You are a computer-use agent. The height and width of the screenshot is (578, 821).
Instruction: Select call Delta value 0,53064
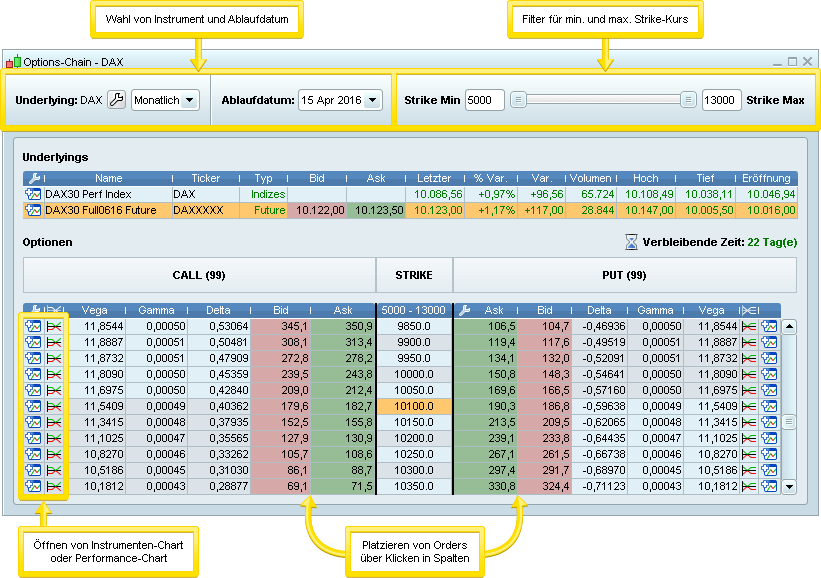pyautogui.click(x=219, y=326)
